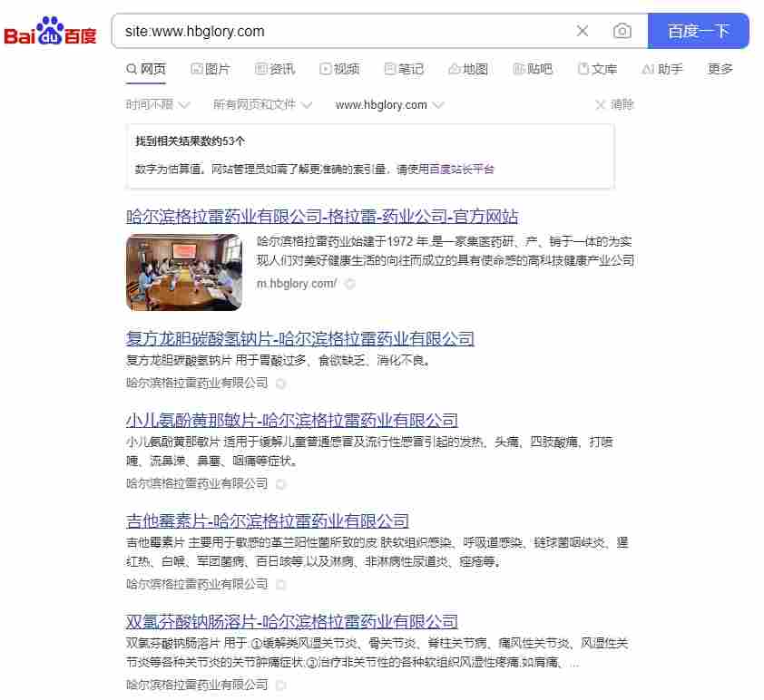
Task: Click the document icon beside 文库
Action: (x=585, y=68)
